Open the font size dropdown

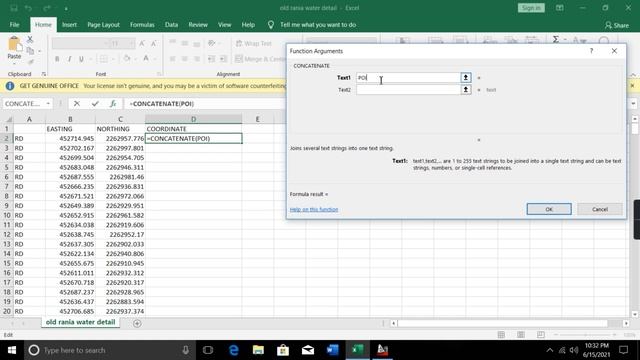click(131, 43)
